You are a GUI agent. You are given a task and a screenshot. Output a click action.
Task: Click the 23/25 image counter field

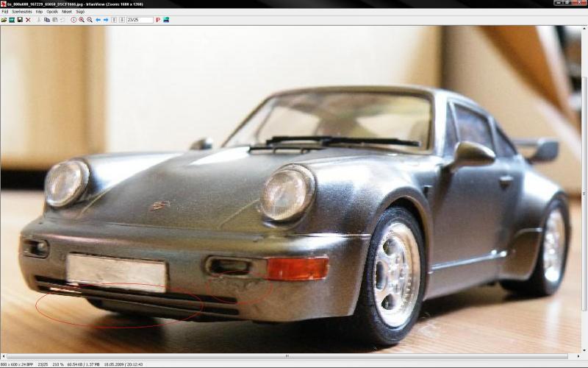(140, 20)
